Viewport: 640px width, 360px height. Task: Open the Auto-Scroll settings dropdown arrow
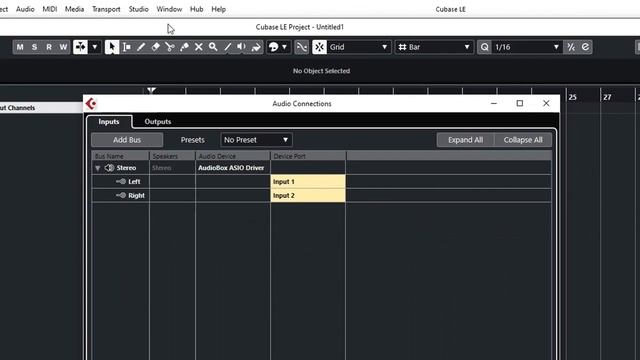pyautogui.click(x=95, y=47)
